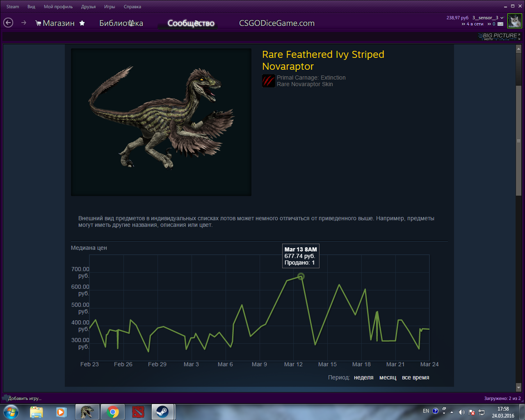Click the Mar 12 date label
Viewport: 525px width, 420px height.
pyautogui.click(x=293, y=364)
